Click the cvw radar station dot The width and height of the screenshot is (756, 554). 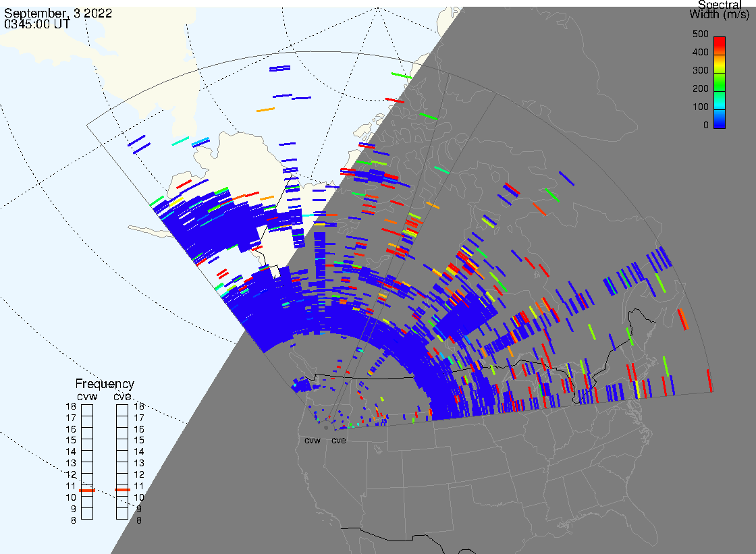[326, 428]
